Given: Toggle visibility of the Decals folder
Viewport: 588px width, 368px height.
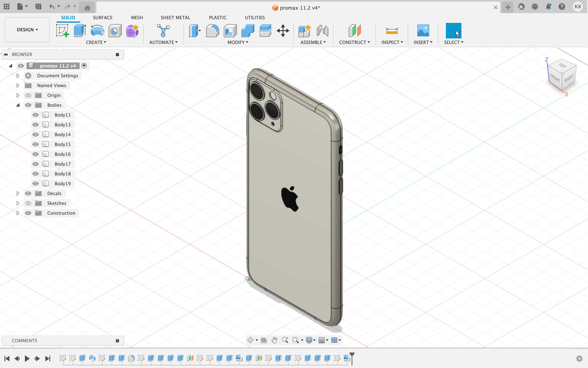Looking at the screenshot, I should click(x=28, y=193).
